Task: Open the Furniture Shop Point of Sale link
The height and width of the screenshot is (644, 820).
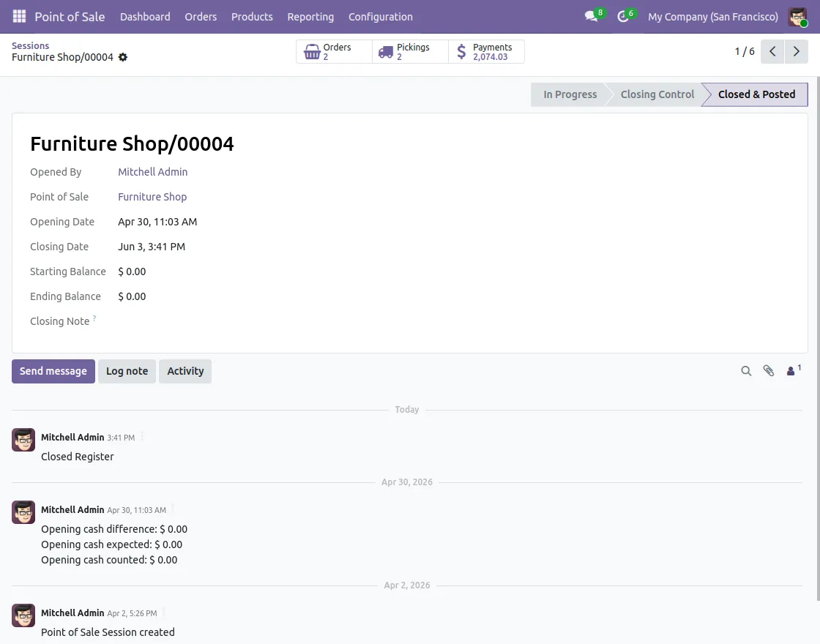Action: 152,197
